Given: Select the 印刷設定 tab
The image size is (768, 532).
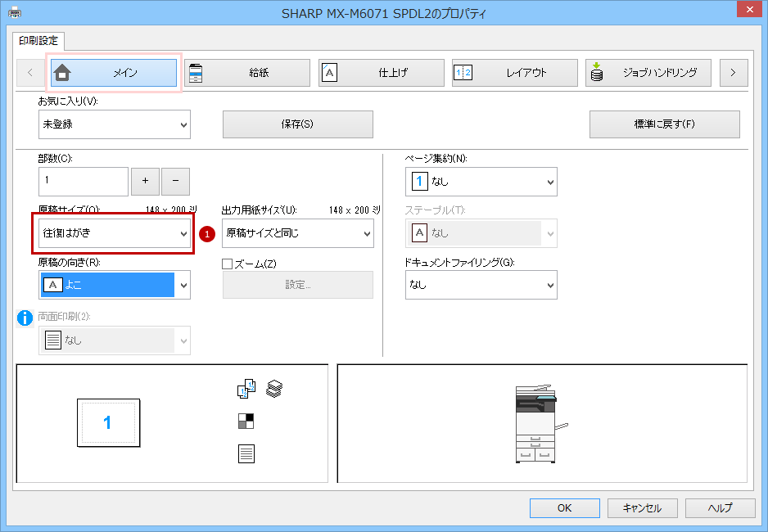Looking at the screenshot, I should coord(38,41).
